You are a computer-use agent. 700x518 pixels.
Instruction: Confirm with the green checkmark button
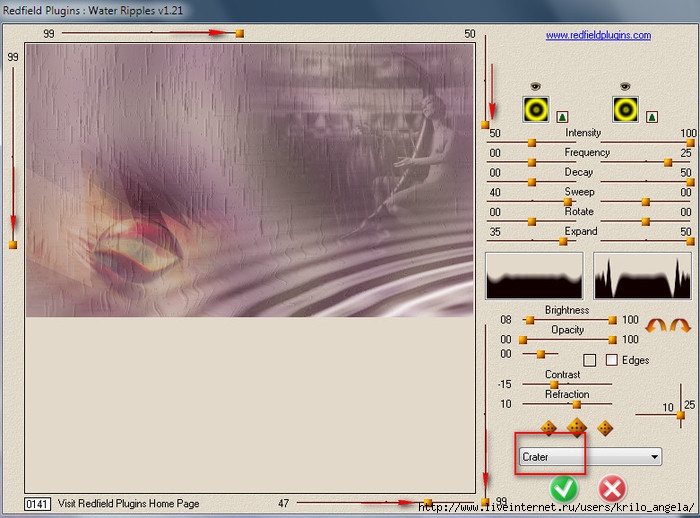(x=564, y=489)
